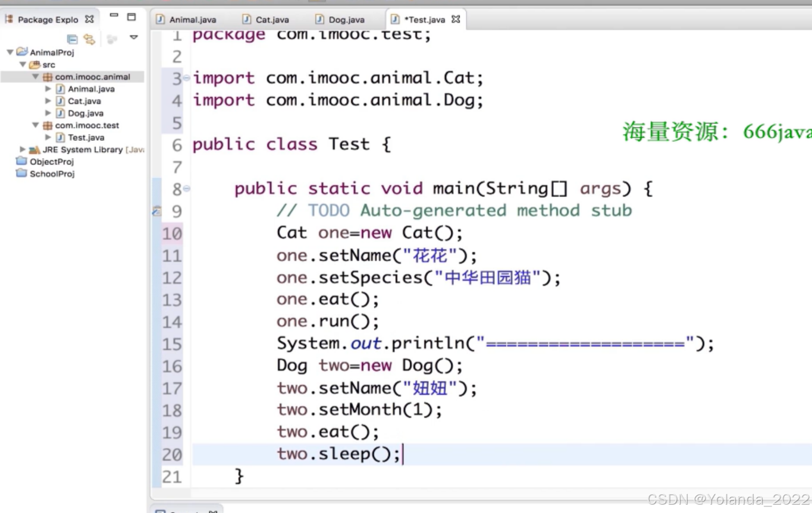Screen dimensions: 812x513
Task: Click the Test.java file icon in tree
Action: [60, 137]
